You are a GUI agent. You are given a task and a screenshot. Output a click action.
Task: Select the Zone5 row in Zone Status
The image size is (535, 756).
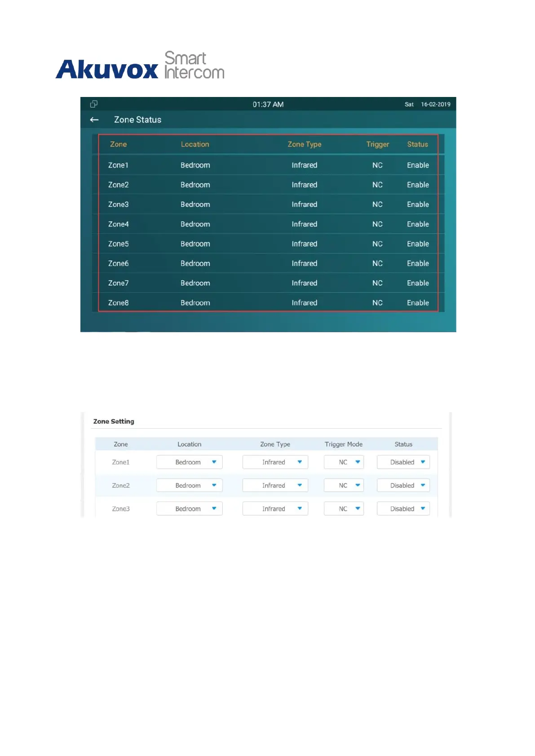pyautogui.click(x=268, y=244)
